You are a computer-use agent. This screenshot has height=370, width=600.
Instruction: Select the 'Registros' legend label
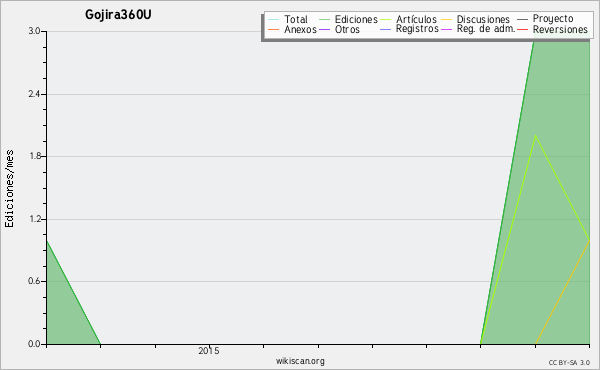tap(417, 29)
